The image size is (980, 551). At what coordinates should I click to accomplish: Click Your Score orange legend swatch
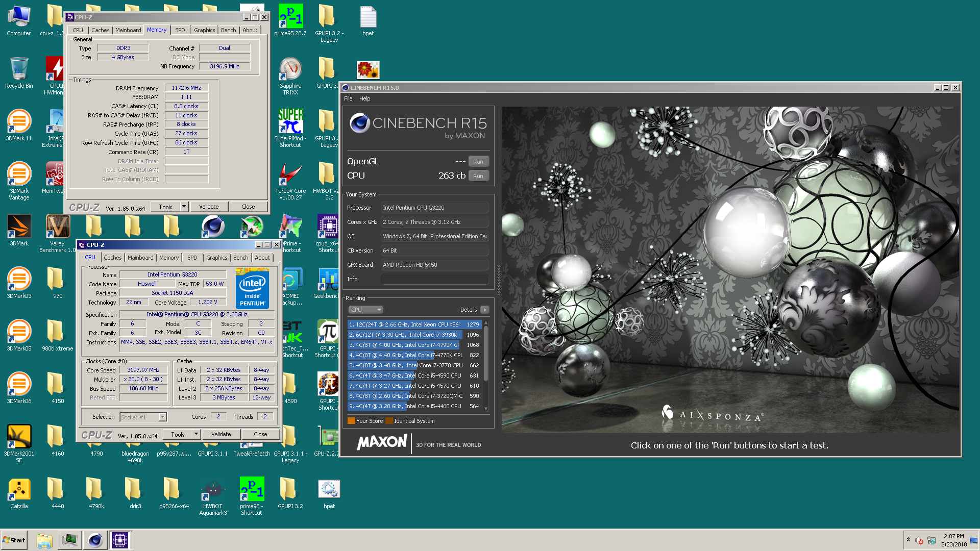pyautogui.click(x=351, y=421)
